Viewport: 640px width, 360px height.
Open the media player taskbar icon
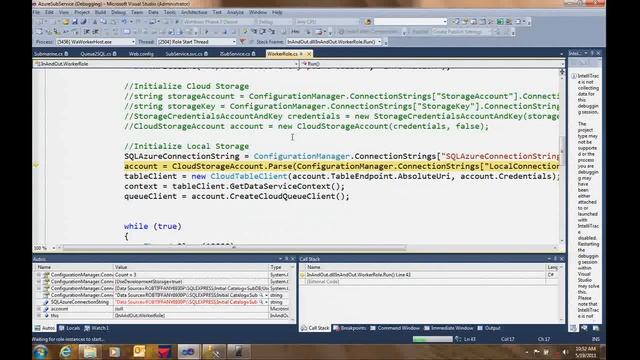click(x=114, y=352)
